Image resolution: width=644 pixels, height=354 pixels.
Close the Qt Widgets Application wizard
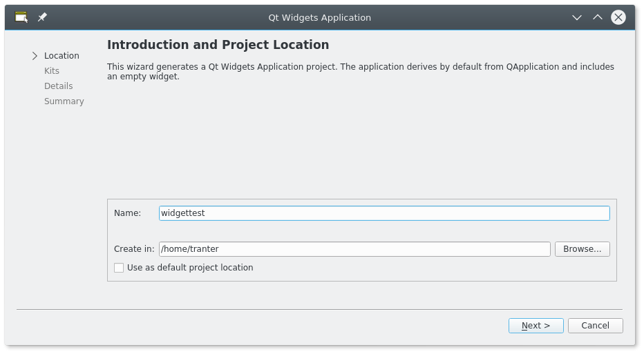point(618,17)
